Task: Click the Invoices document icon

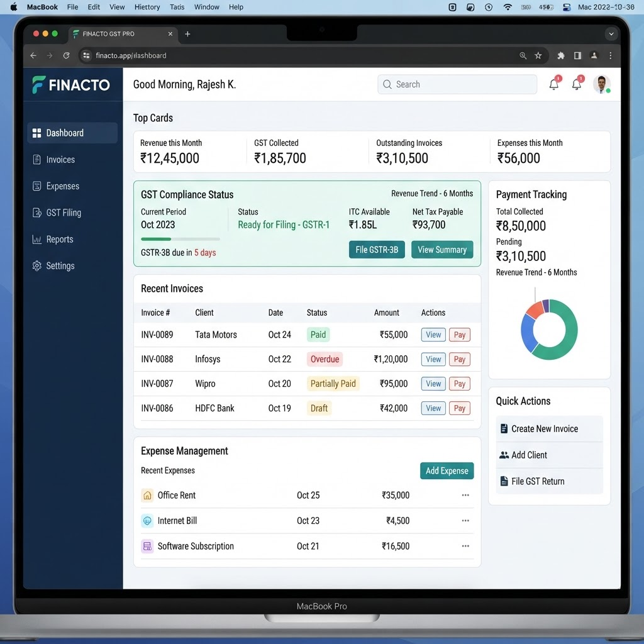Action: (36, 159)
